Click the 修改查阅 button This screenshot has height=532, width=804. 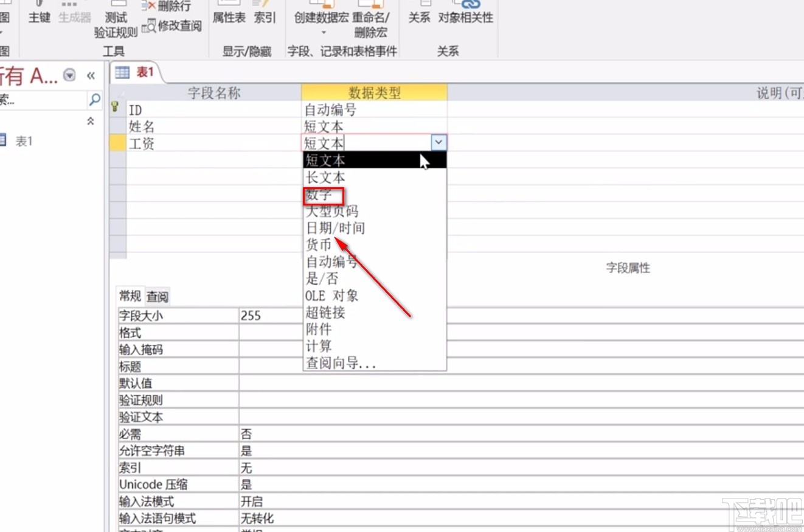click(x=171, y=27)
